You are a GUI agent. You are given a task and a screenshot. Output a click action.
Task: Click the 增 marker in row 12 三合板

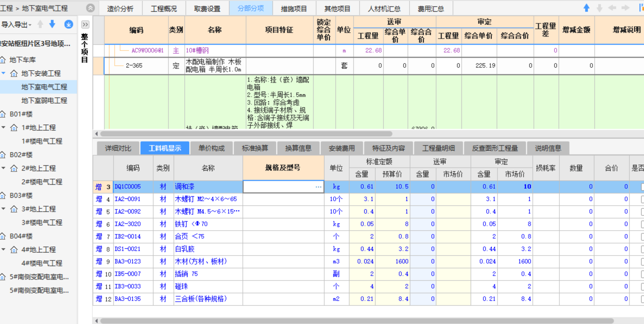pyautogui.click(x=98, y=299)
